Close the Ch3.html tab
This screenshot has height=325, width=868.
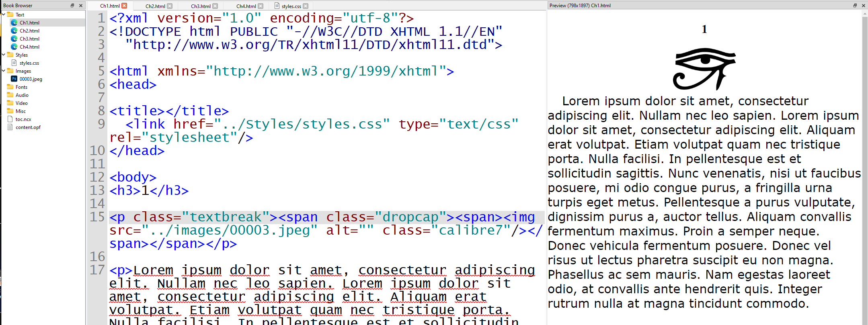point(215,6)
